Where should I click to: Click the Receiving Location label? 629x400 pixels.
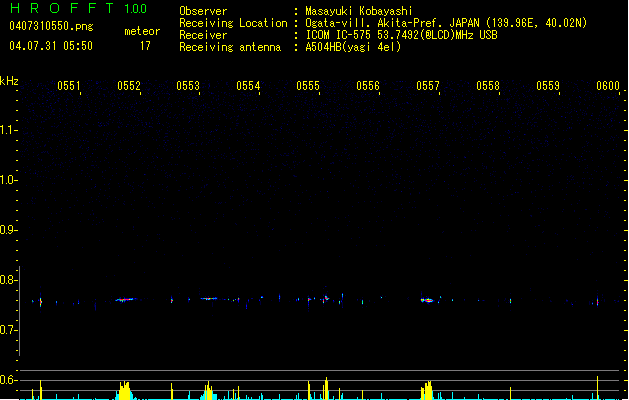233,23
